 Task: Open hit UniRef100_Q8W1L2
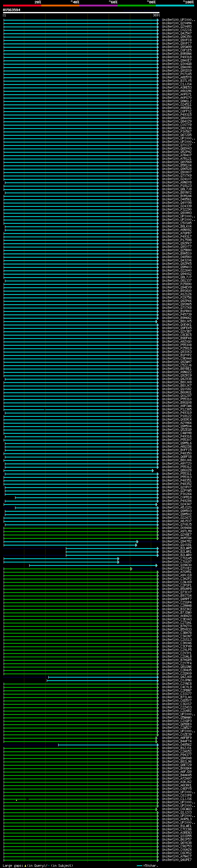177,101
